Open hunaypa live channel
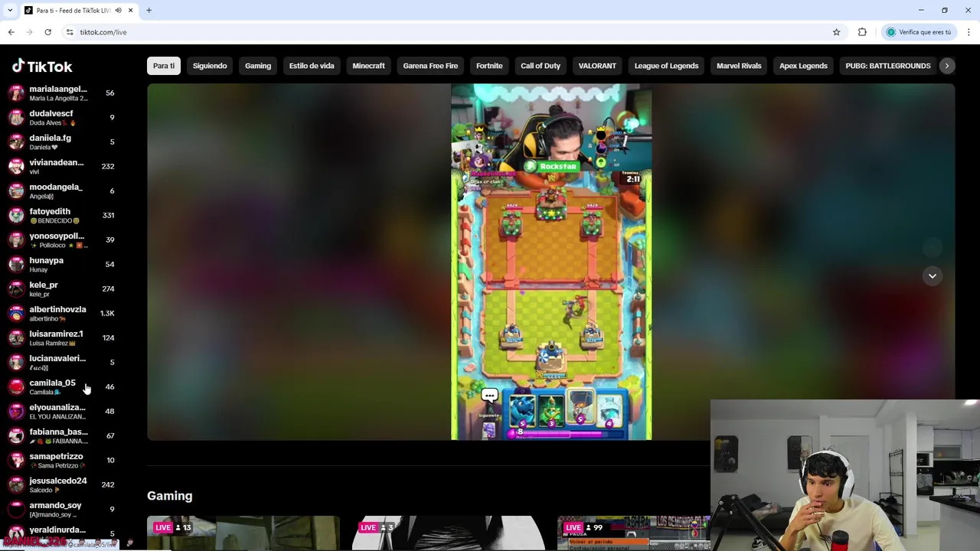980x551 pixels. (61, 265)
